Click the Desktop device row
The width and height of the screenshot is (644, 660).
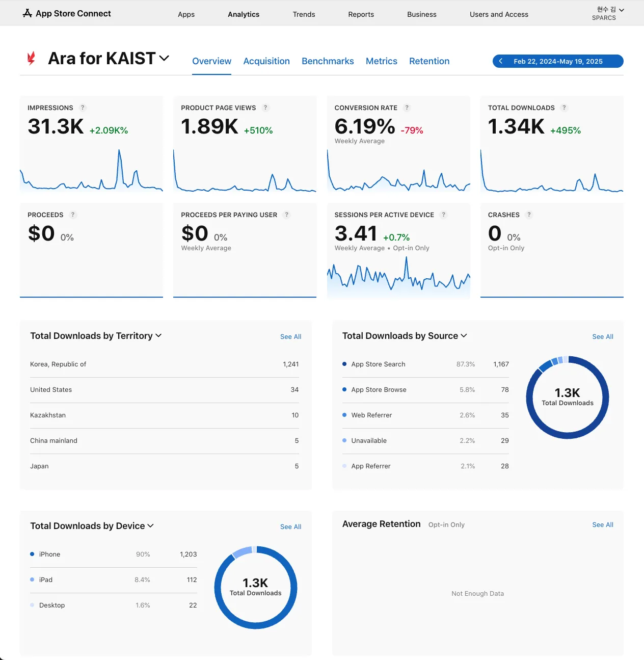[114, 605]
